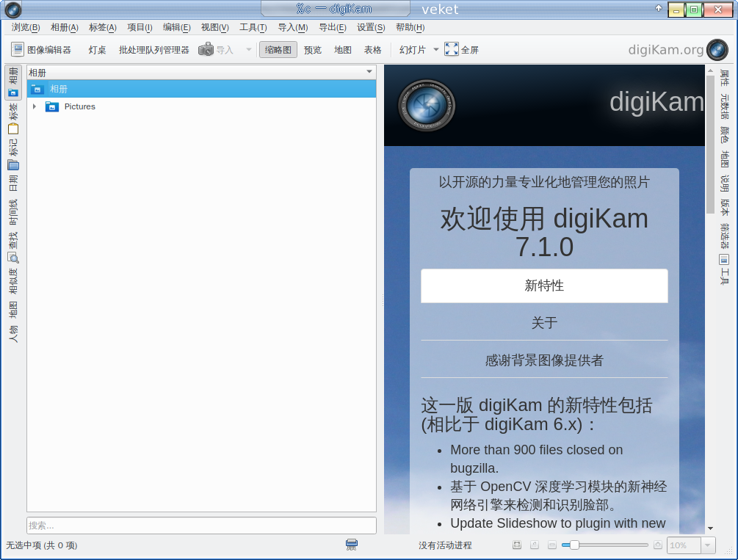Toggle the 缩略图 thumbnails view

[x=278, y=49]
